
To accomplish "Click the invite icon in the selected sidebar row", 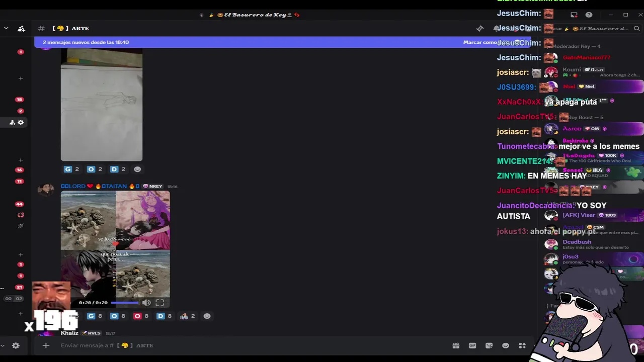I will coord(12,122).
